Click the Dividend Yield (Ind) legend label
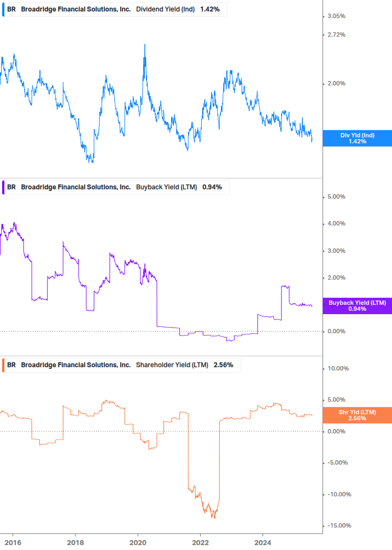This screenshot has height=550, width=392. [x=165, y=9]
